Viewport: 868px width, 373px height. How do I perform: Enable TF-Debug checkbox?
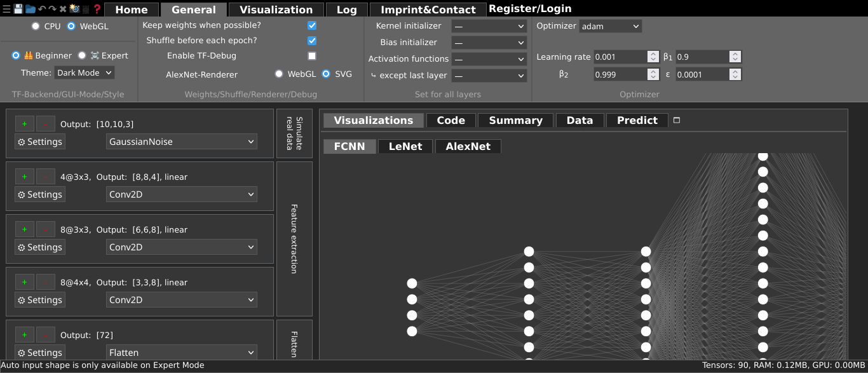coord(312,56)
